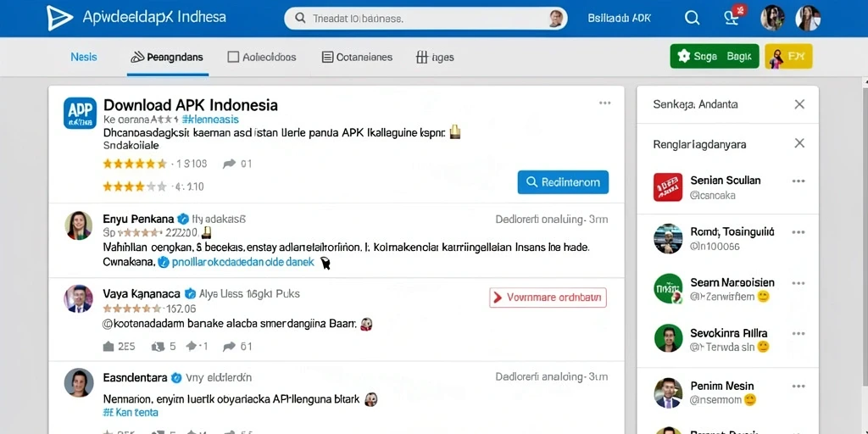Open the notifications icon with the red badge
This screenshot has width=868, height=434.
coord(732,17)
